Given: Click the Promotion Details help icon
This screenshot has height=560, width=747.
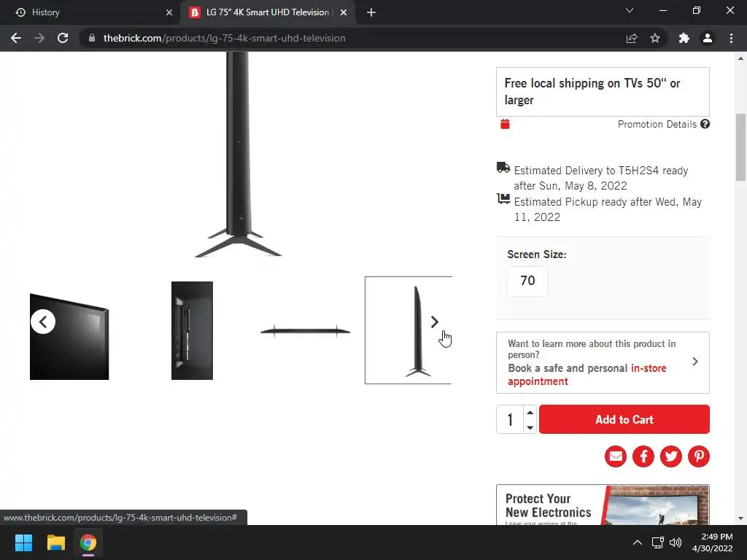Looking at the screenshot, I should tap(705, 124).
